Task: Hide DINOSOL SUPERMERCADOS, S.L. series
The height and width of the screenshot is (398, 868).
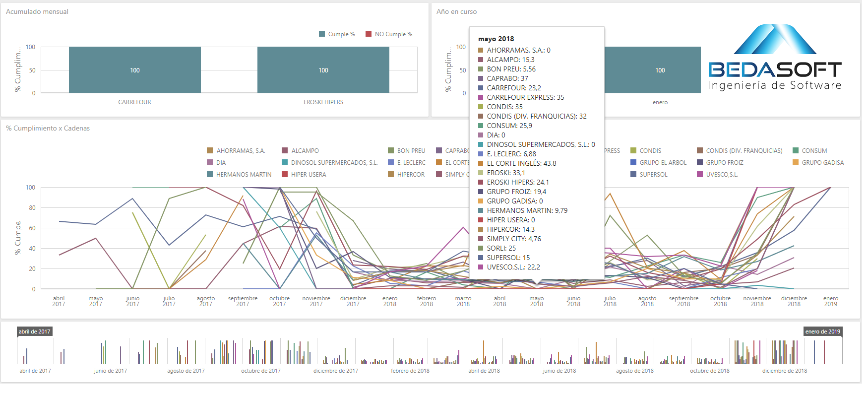Action: pos(285,162)
